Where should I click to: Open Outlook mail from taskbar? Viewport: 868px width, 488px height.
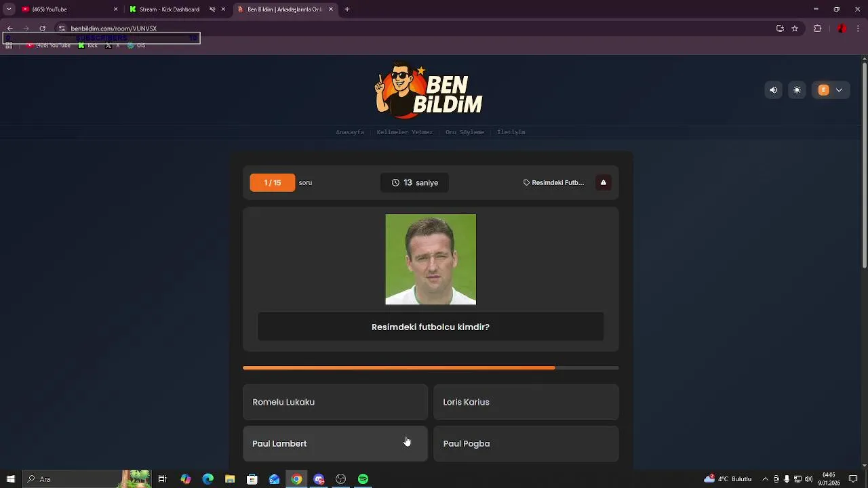coord(275,479)
